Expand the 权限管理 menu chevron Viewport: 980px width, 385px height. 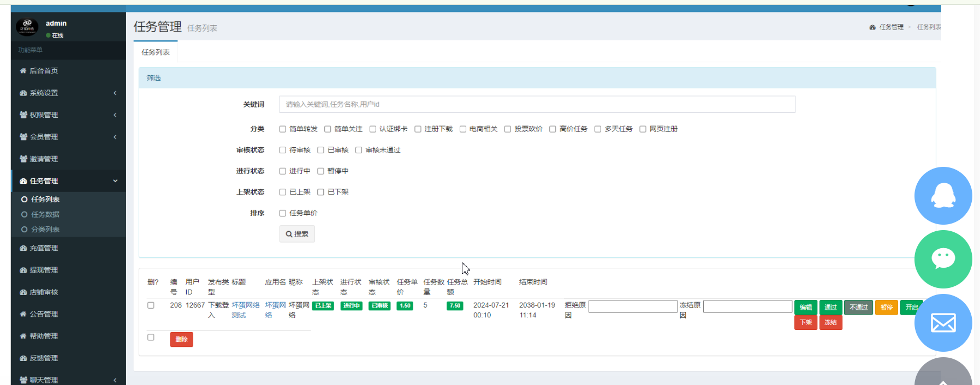point(115,115)
